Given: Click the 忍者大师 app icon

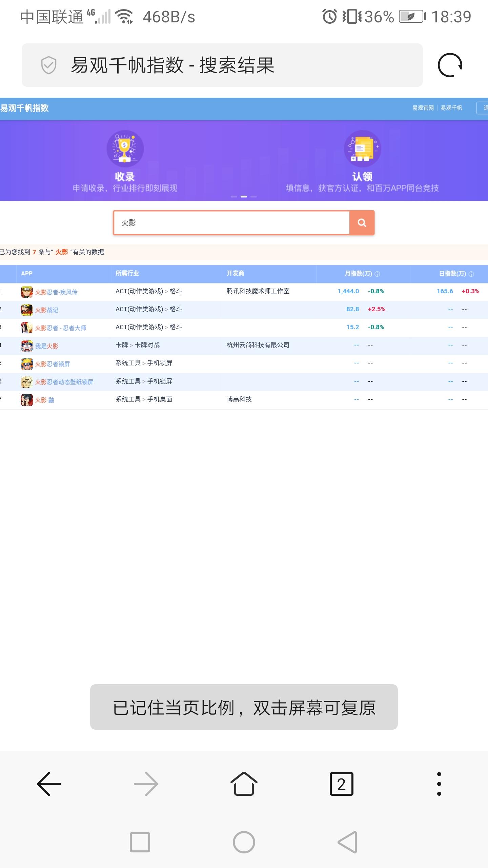Looking at the screenshot, I should tap(27, 328).
